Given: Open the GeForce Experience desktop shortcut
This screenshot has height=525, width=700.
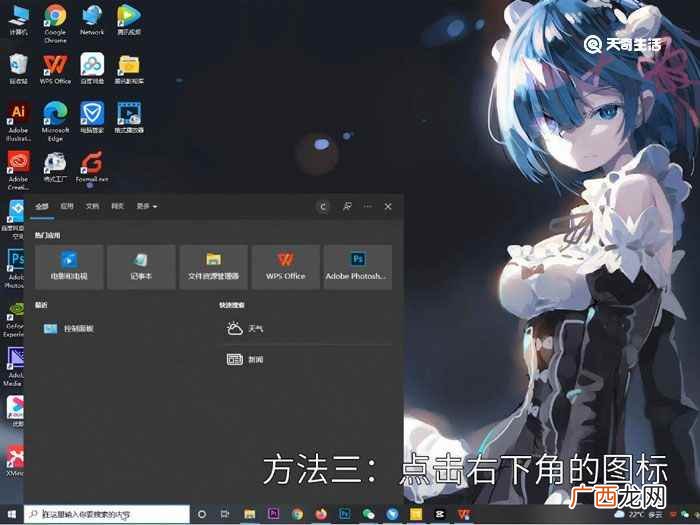Looking at the screenshot, I should tap(14, 321).
